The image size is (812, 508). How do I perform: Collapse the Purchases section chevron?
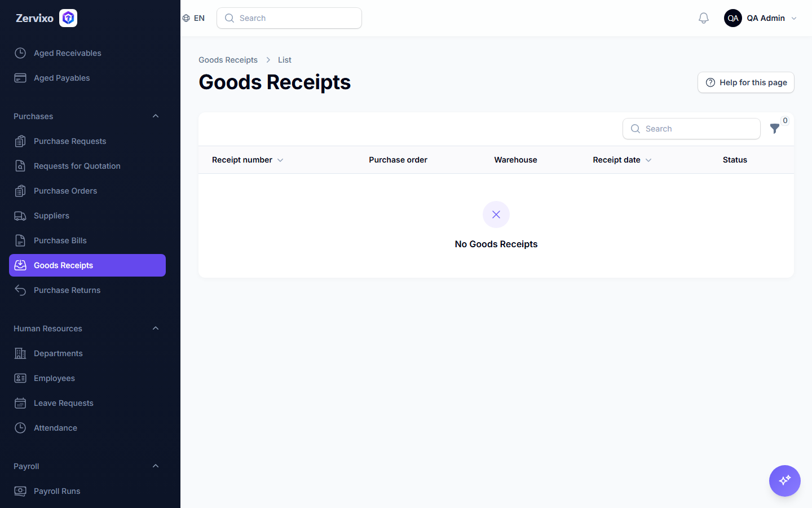coord(156,116)
